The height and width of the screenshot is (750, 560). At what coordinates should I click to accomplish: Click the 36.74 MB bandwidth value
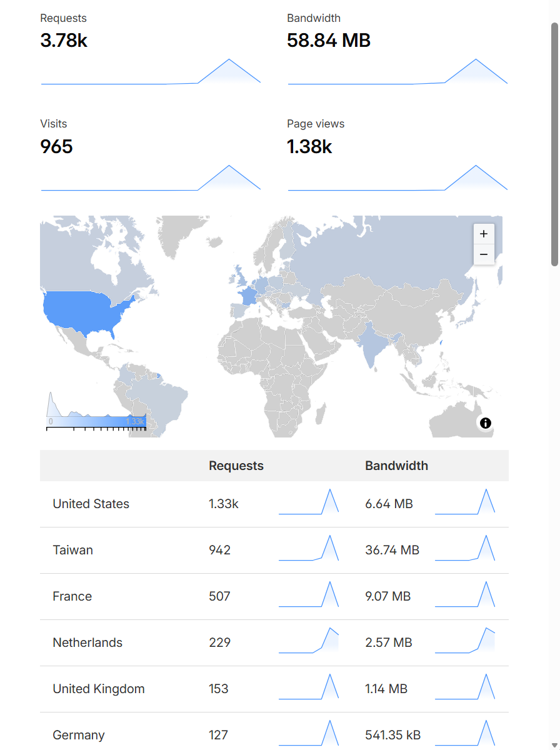tap(392, 550)
